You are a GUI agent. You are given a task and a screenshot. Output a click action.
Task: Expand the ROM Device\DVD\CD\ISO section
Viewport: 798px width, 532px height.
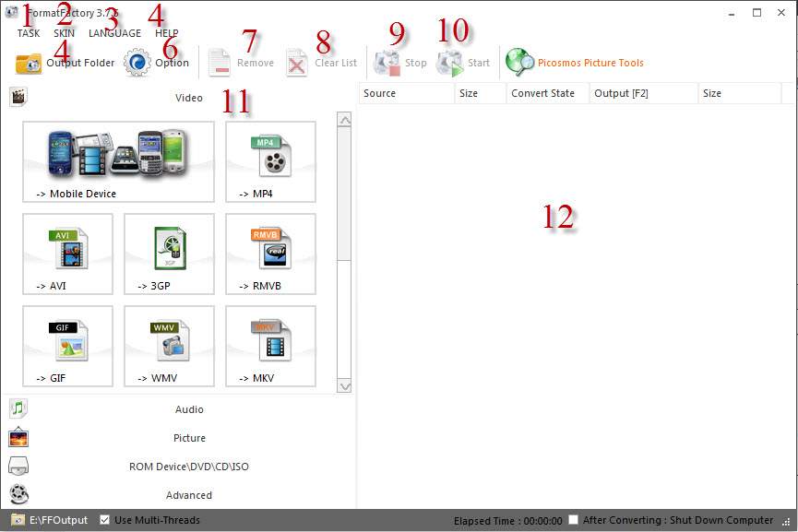click(178, 467)
